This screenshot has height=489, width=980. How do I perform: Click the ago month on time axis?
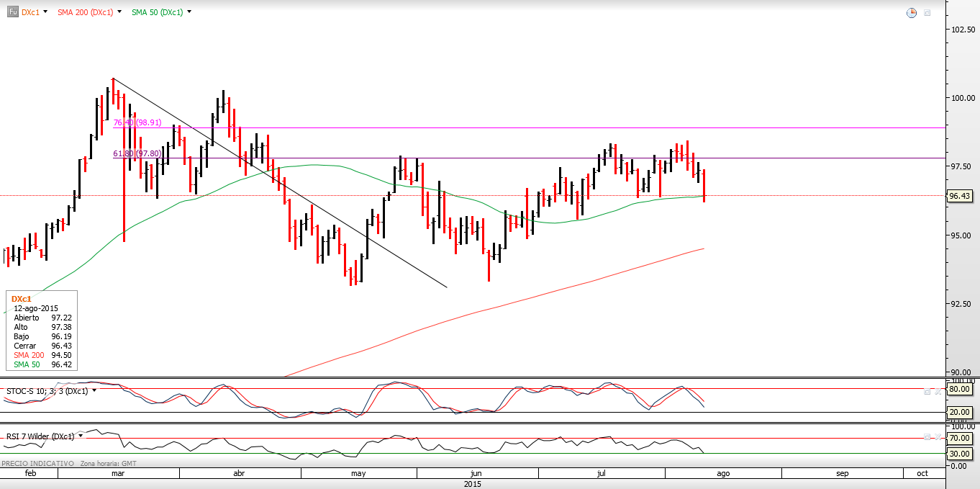point(722,473)
